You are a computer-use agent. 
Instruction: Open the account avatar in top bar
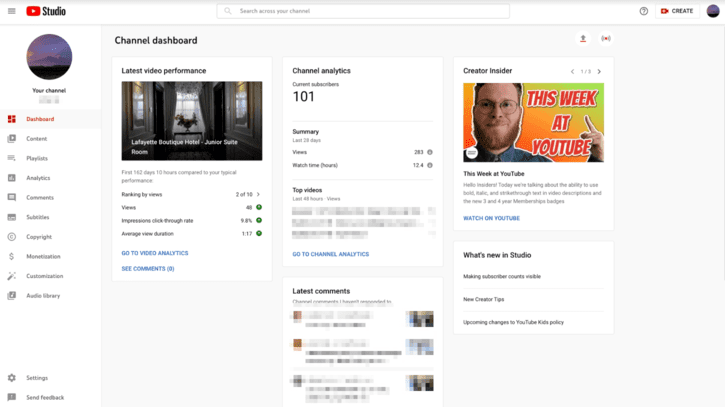point(713,11)
